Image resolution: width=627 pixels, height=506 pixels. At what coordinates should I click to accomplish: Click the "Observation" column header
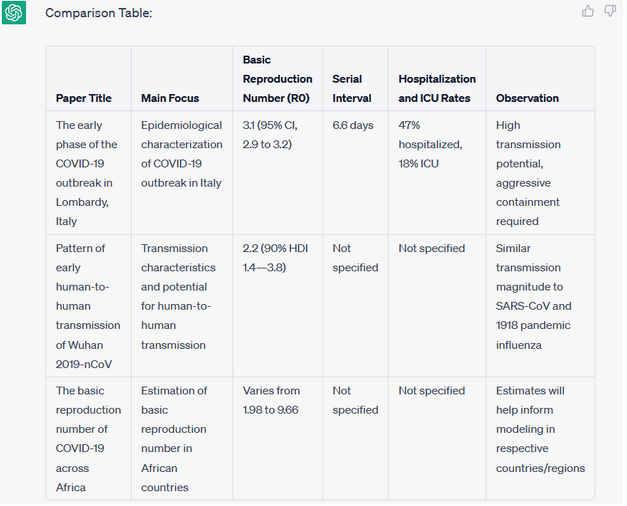click(527, 98)
